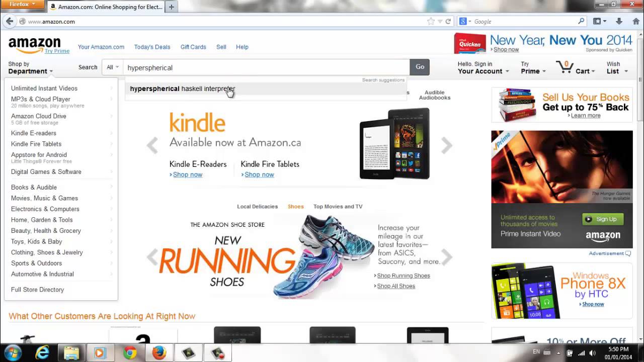Image resolution: width=644 pixels, height=362 pixels.
Task: Open the bookmarks menu toolbar icon
Action: 599,21
